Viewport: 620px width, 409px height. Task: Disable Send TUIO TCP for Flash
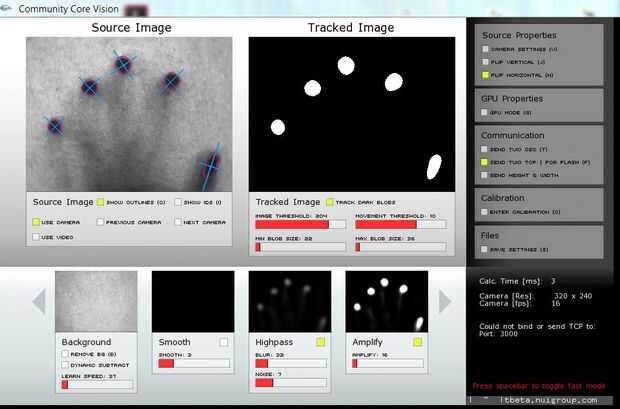coord(484,162)
